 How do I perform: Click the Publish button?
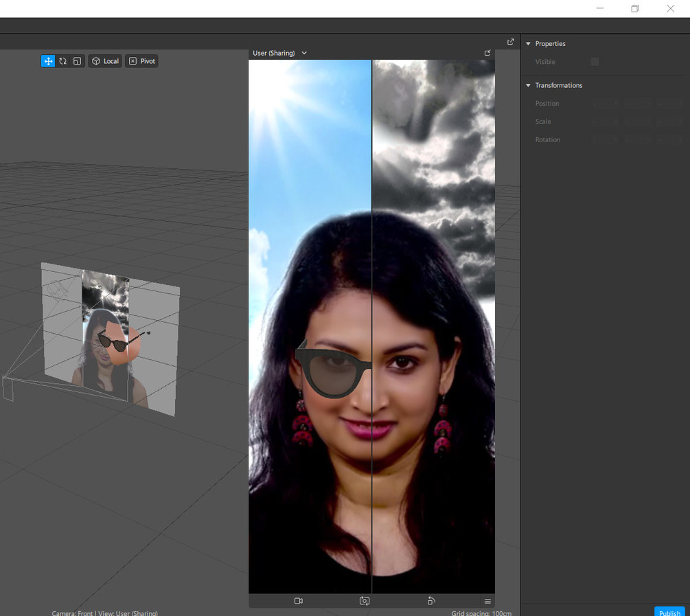point(669,612)
